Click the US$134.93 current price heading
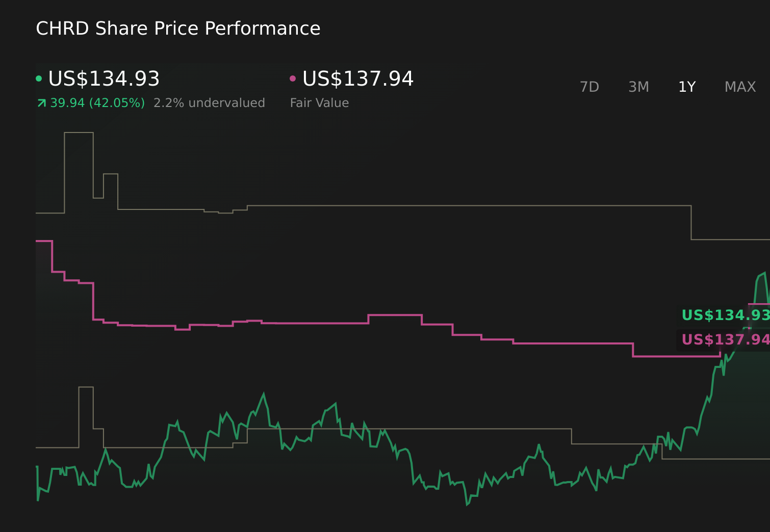The width and height of the screenshot is (770, 532). pyautogui.click(x=104, y=79)
